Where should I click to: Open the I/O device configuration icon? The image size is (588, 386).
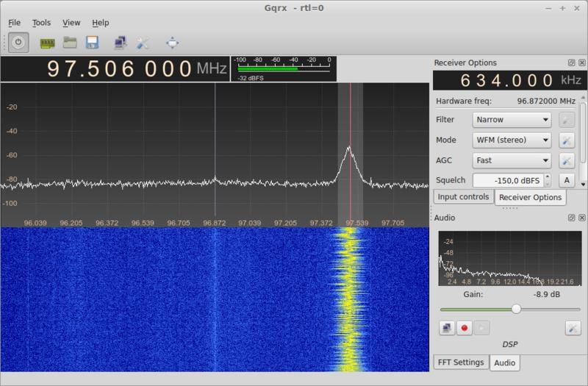(47, 43)
